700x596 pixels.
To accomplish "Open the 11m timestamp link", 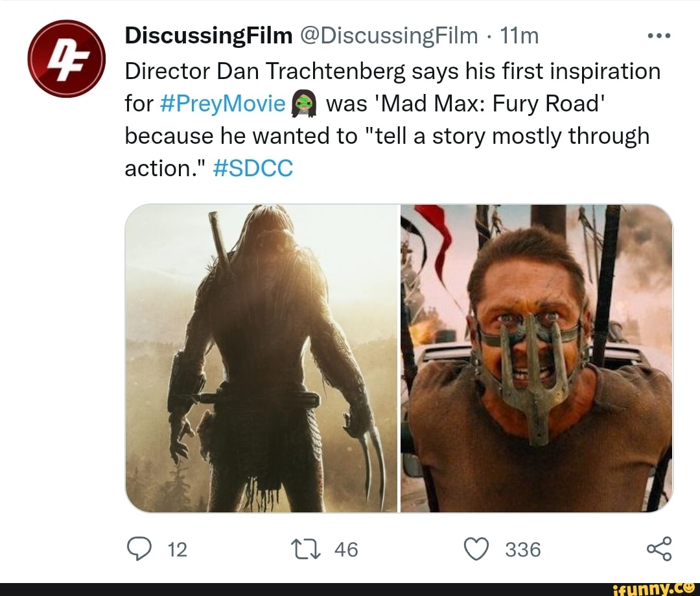I will coord(519,36).
